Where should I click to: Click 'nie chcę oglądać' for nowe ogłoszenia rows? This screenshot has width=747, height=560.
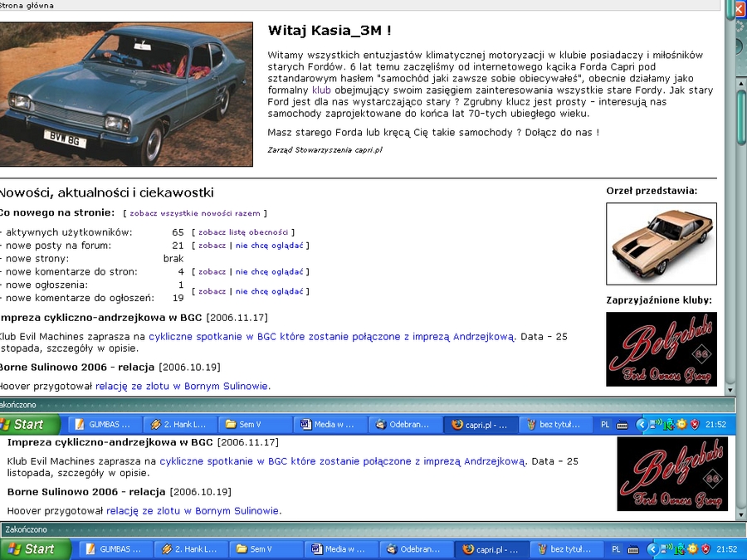(269, 291)
